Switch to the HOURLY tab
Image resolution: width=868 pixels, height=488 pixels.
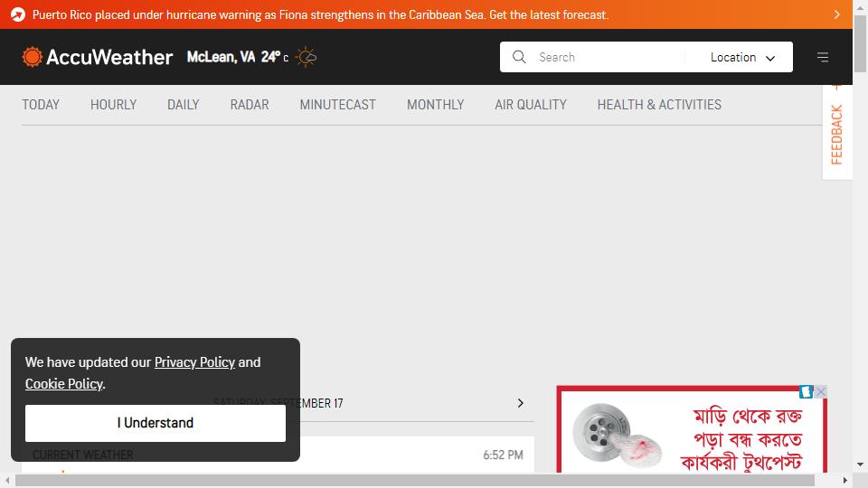pos(114,105)
